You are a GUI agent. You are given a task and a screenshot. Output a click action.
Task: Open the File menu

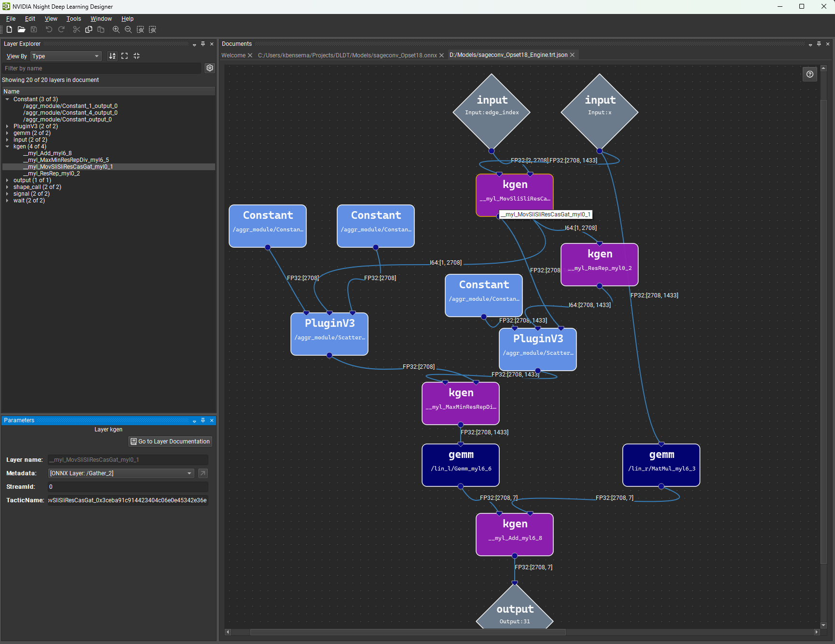pos(11,19)
